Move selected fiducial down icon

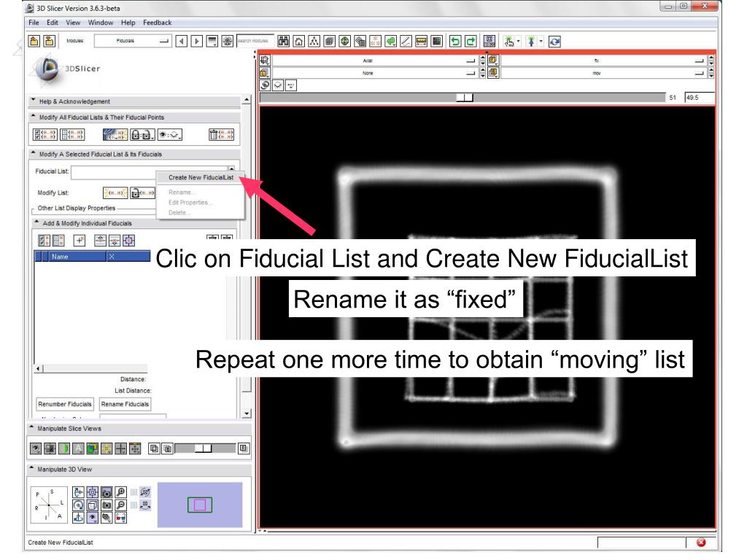tap(115, 241)
